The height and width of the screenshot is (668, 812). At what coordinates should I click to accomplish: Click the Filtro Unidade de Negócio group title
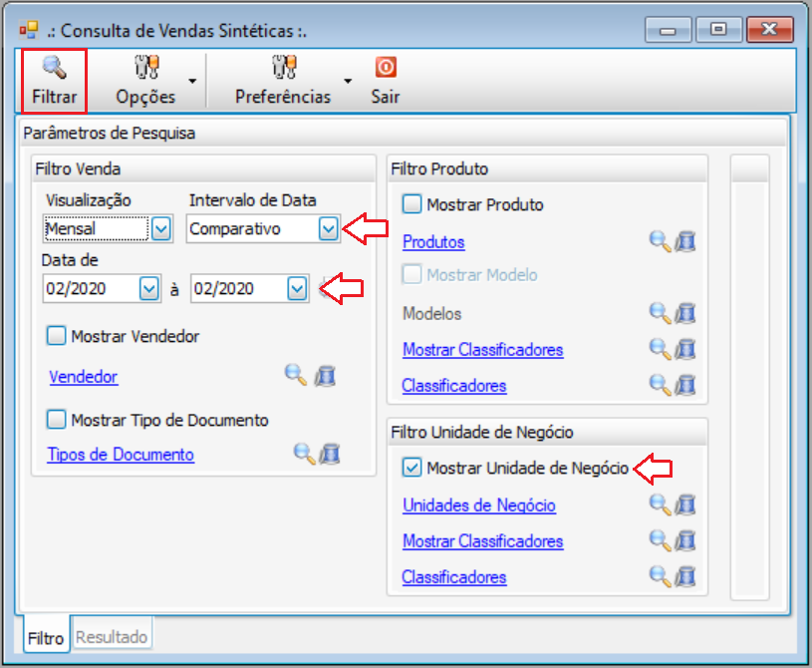[x=481, y=432]
